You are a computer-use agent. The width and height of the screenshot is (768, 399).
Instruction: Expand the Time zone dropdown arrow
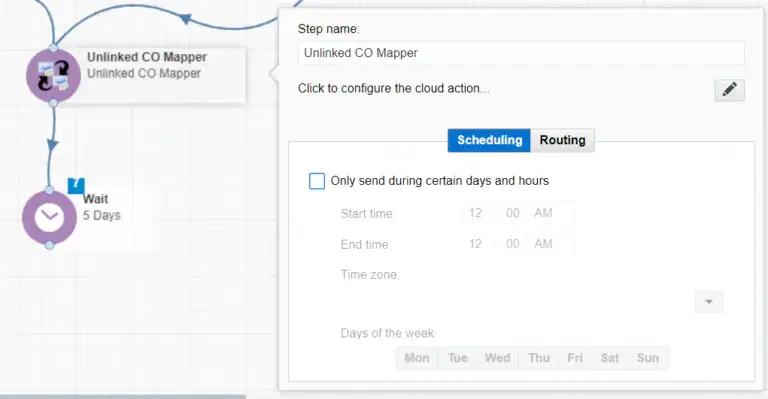coord(709,302)
